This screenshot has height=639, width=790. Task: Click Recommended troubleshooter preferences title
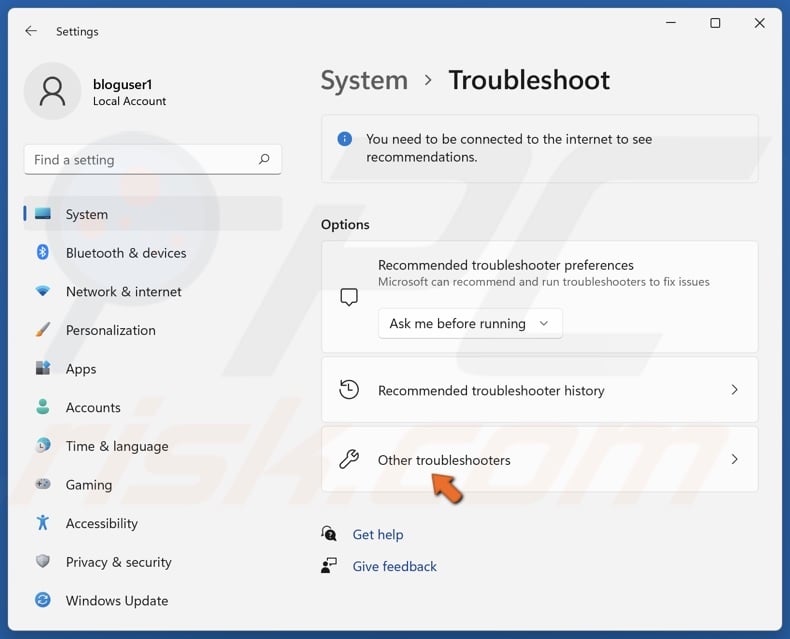(x=505, y=265)
